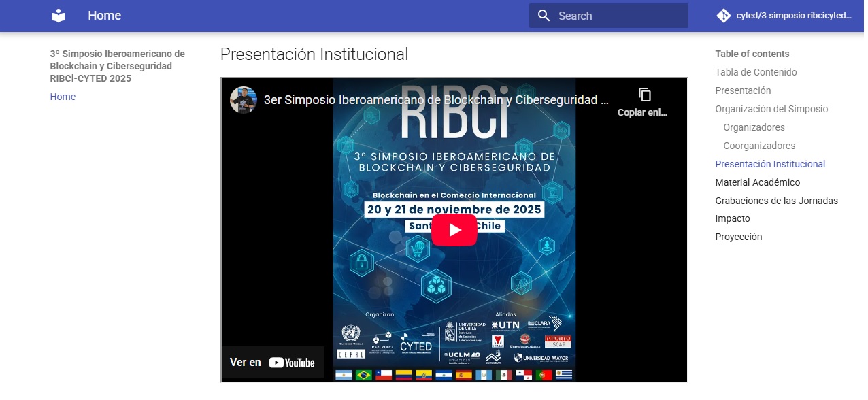
Task: Select Presentación Institucional in contents
Action: [770, 164]
